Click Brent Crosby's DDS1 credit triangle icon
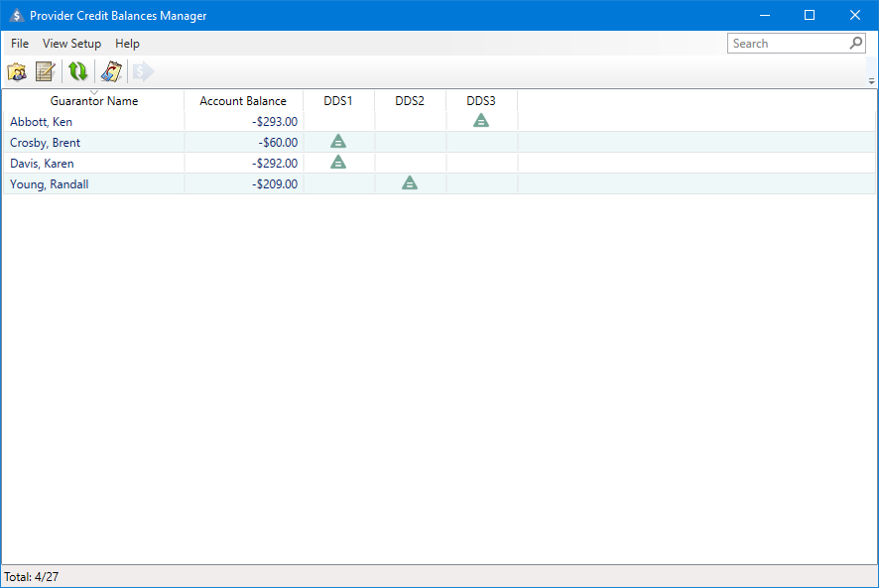This screenshot has width=879, height=588. click(338, 142)
